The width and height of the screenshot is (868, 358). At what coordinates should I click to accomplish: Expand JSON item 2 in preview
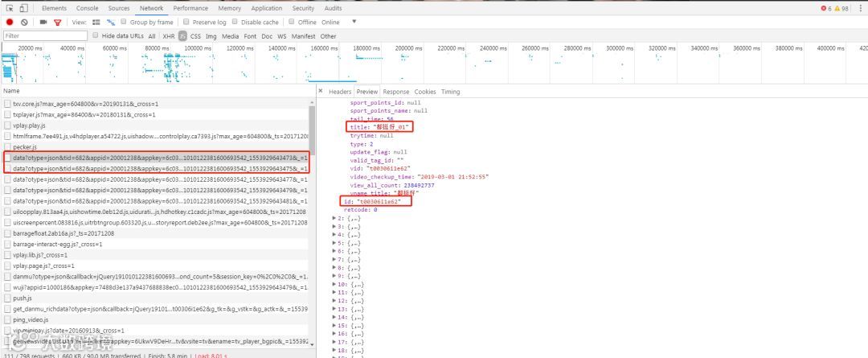[x=334, y=218]
